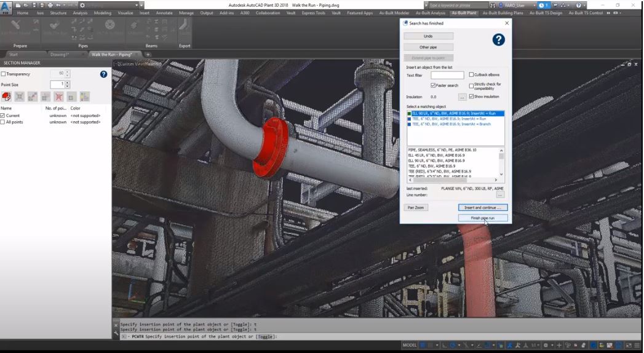Click the New file quick-access icon

pos(18,6)
